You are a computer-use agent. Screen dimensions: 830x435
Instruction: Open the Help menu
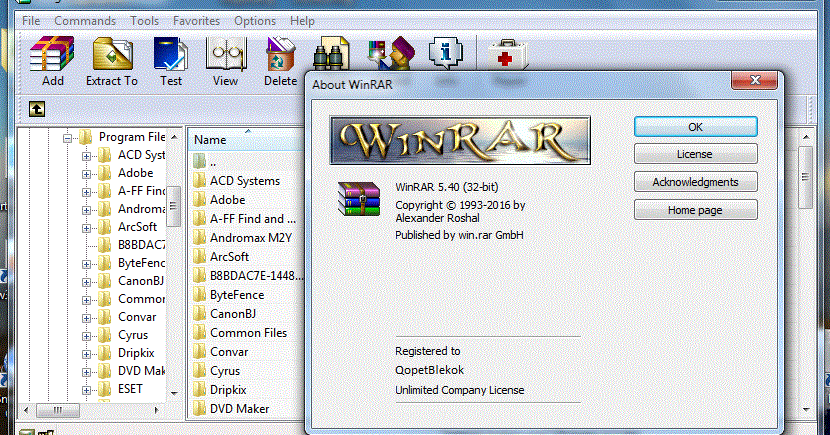302,21
